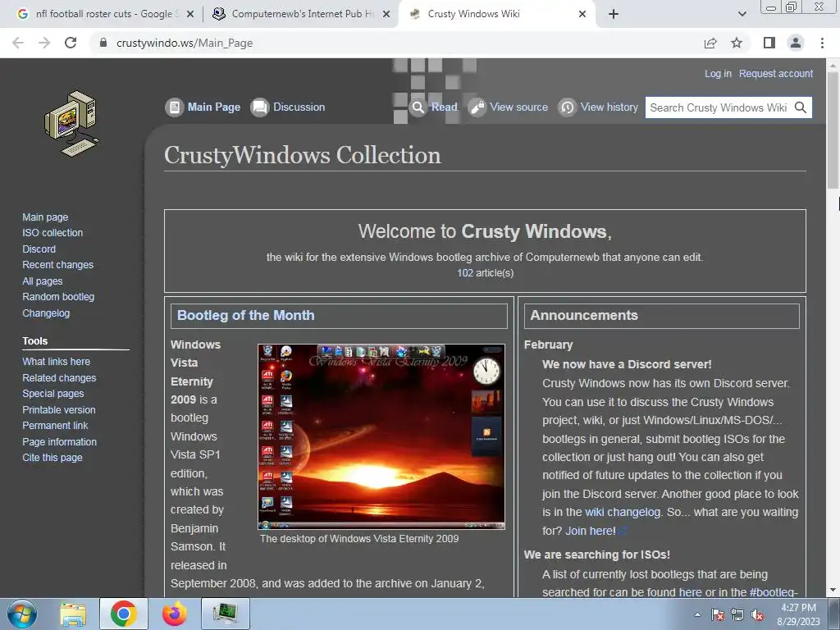Open Page information link
This screenshot has width=840, height=630.
(x=59, y=442)
